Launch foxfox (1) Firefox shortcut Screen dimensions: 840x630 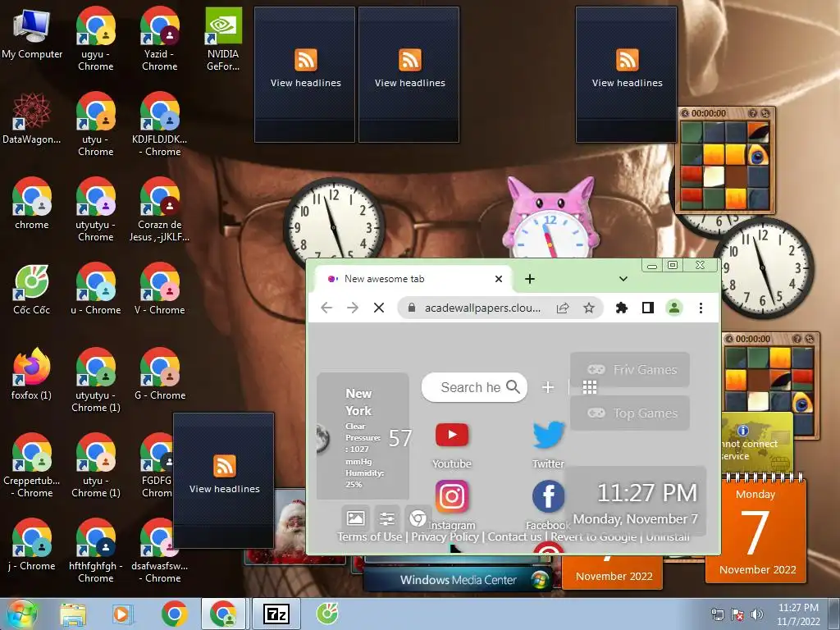click(x=32, y=374)
